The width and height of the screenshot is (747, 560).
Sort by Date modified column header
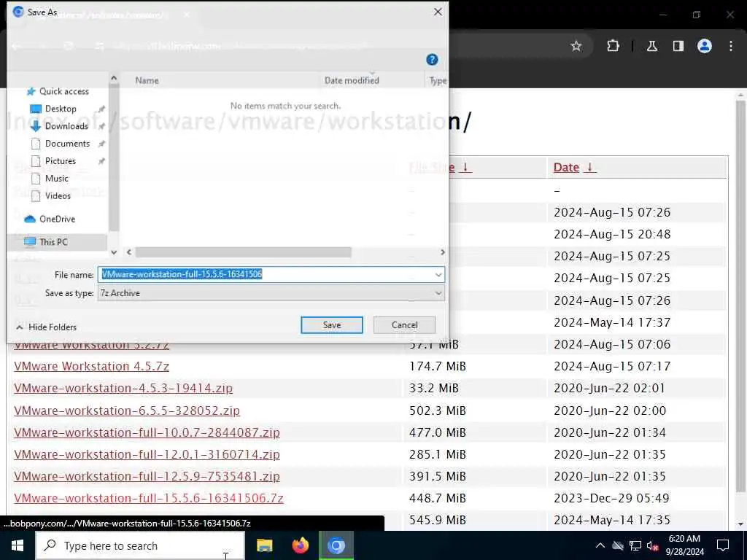pyautogui.click(x=352, y=80)
